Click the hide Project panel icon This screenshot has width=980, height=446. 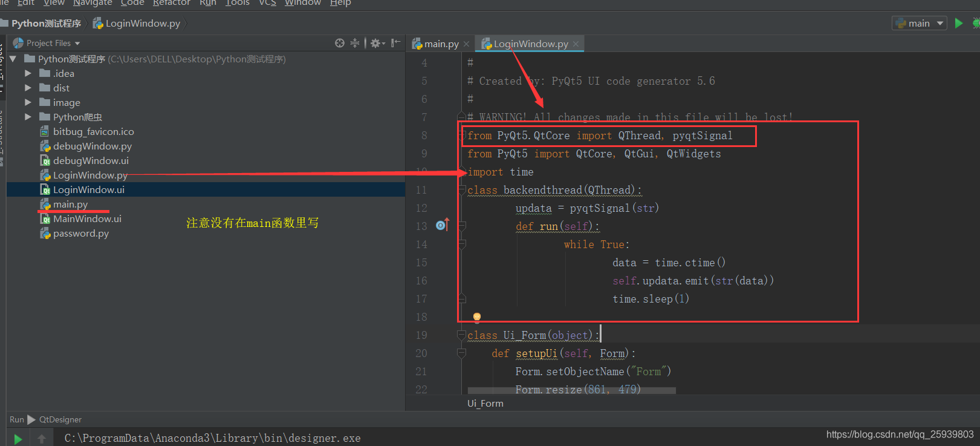coord(395,43)
